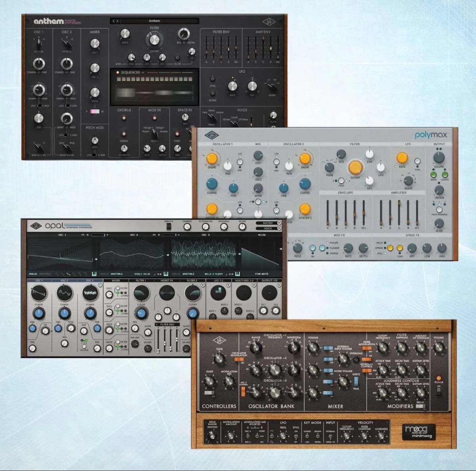Click the Hammer knob in Opal
The image size is (476, 471).
187,227
